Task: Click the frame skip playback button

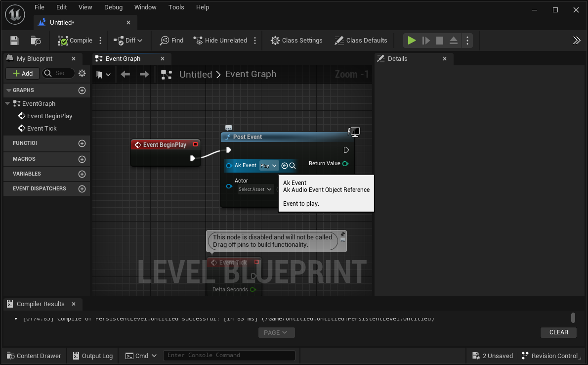Action: 425,41
